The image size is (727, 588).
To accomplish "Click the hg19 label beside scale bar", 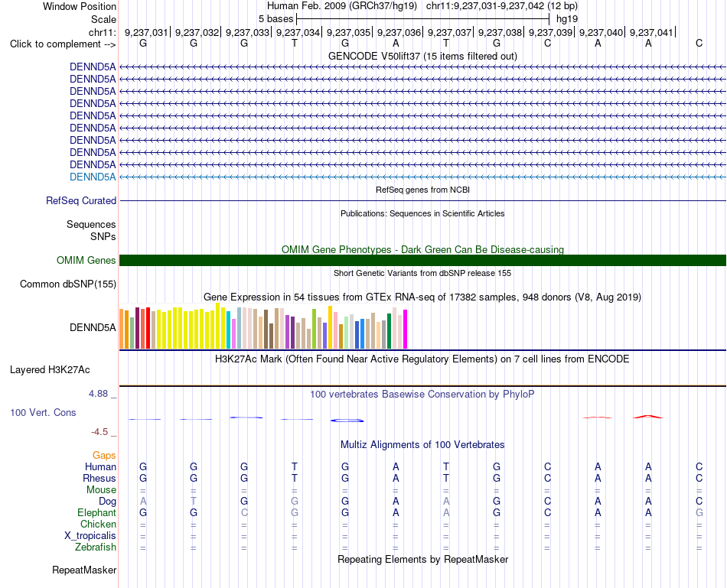I will [x=567, y=19].
